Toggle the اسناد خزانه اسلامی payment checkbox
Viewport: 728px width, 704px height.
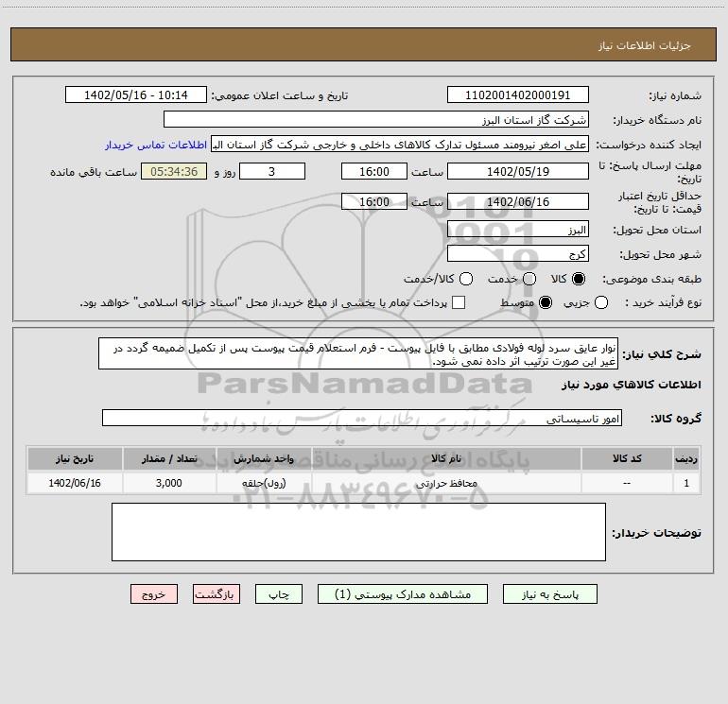coord(459,302)
